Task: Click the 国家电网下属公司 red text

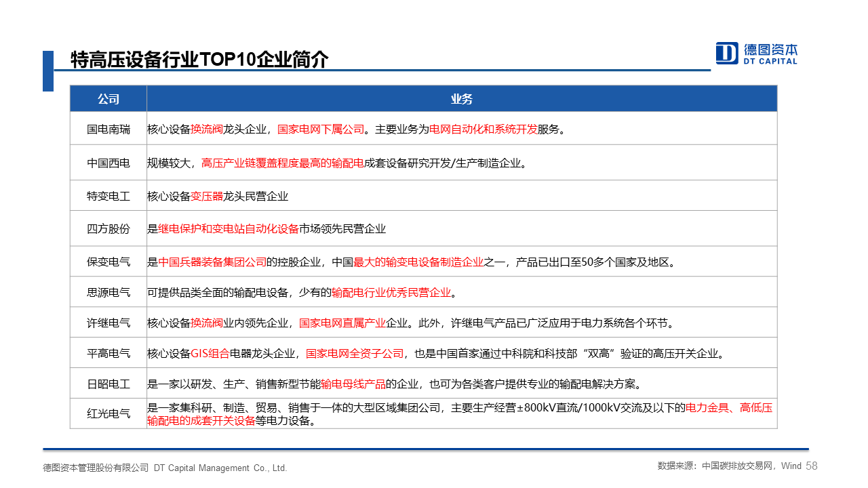Action: point(321,129)
